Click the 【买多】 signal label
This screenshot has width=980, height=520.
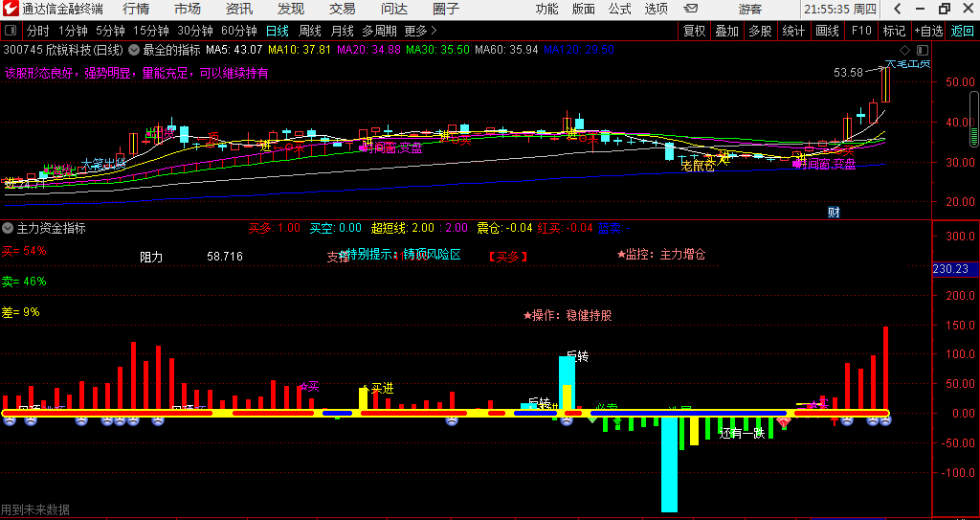tap(508, 257)
